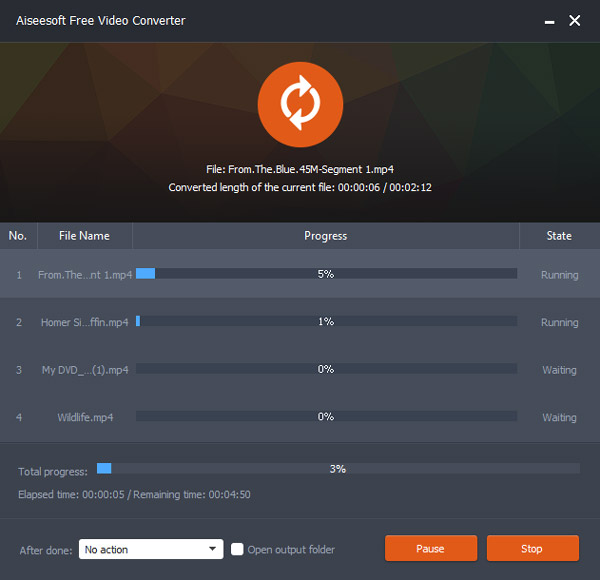This screenshot has width=600, height=580.
Task: Select the Homer Si...ffin.mp4 file row
Action: click(x=85, y=322)
